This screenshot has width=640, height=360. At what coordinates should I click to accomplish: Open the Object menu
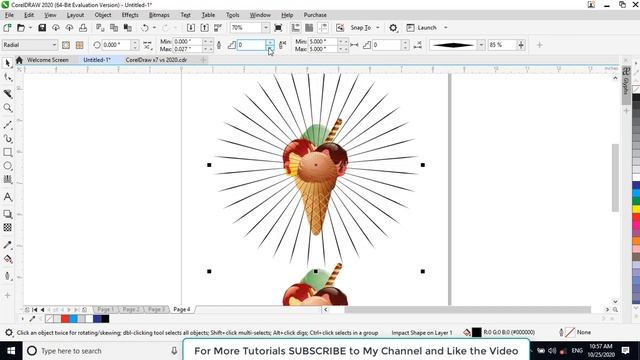(x=103, y=15)
